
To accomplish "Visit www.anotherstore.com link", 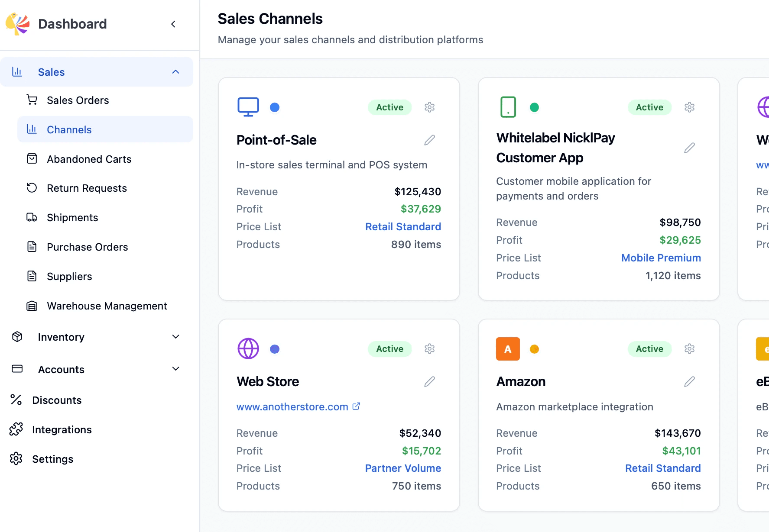I will [x=292, y=407].
